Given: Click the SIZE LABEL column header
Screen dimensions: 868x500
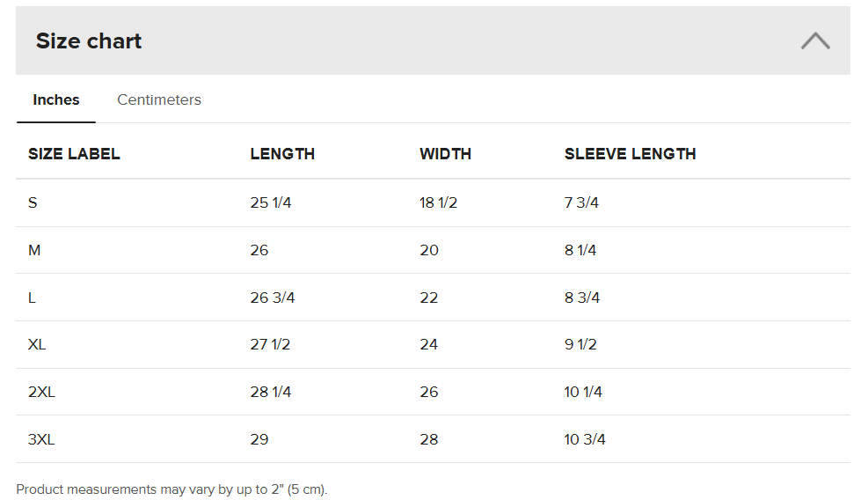Looking at the screenshot, I should point(74,154).
